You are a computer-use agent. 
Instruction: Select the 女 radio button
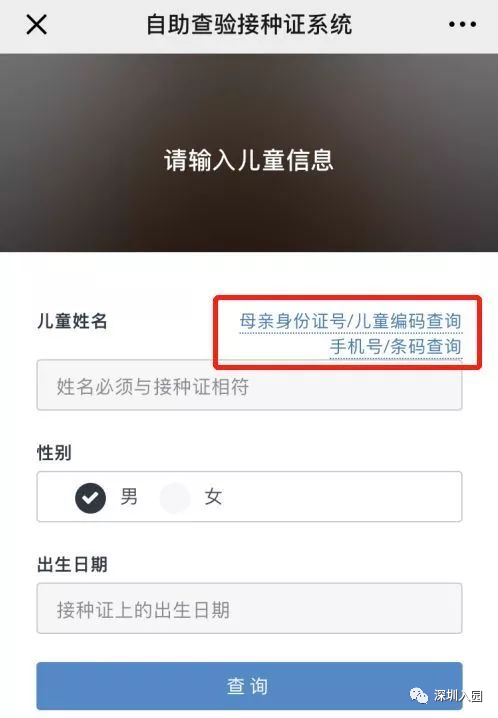point(175,497)
